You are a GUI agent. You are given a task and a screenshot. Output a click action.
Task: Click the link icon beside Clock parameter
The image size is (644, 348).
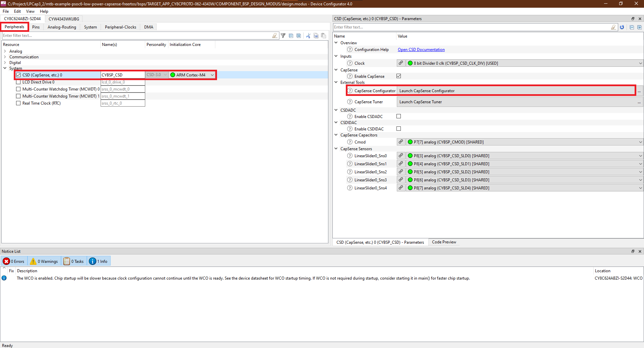click(x=401, y=63)
